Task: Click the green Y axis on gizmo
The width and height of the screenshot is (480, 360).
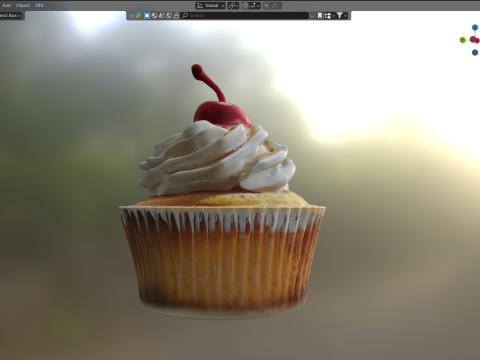Action: coord(462,40)
